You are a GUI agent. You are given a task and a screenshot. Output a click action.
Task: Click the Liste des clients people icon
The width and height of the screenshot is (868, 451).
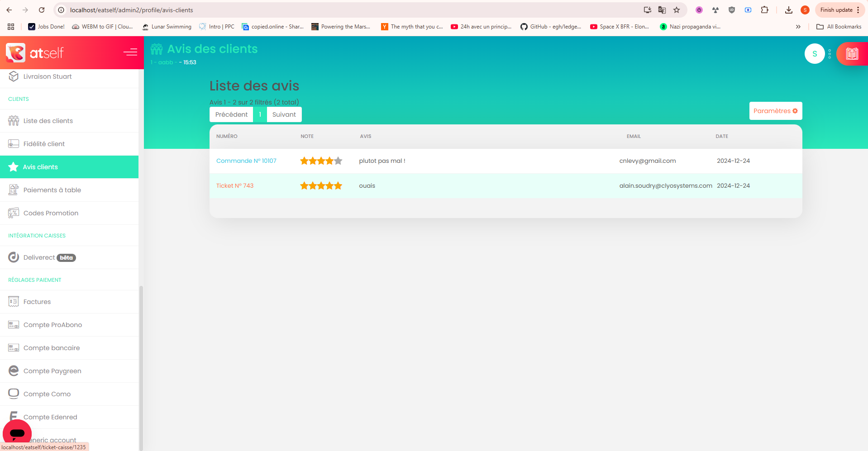[14, 121]
